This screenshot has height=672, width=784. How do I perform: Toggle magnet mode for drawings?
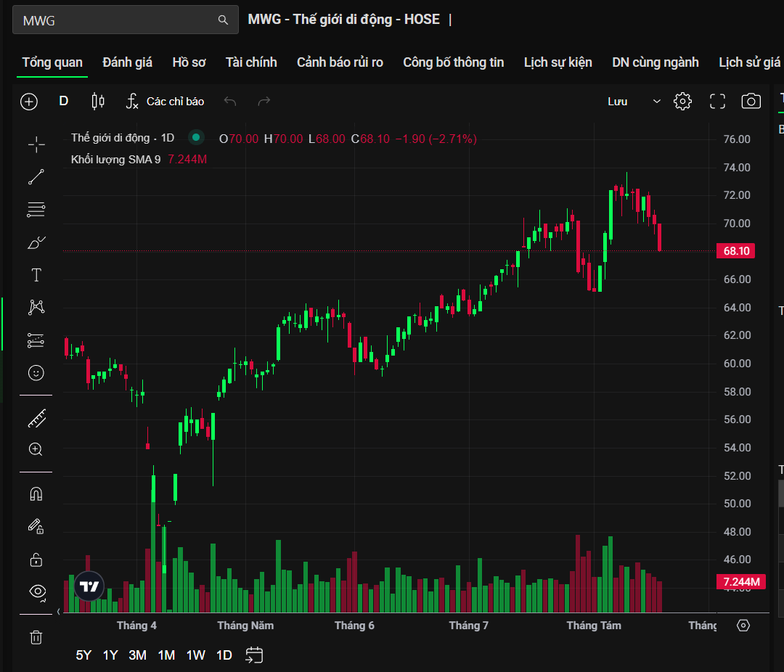click(36, 494)
